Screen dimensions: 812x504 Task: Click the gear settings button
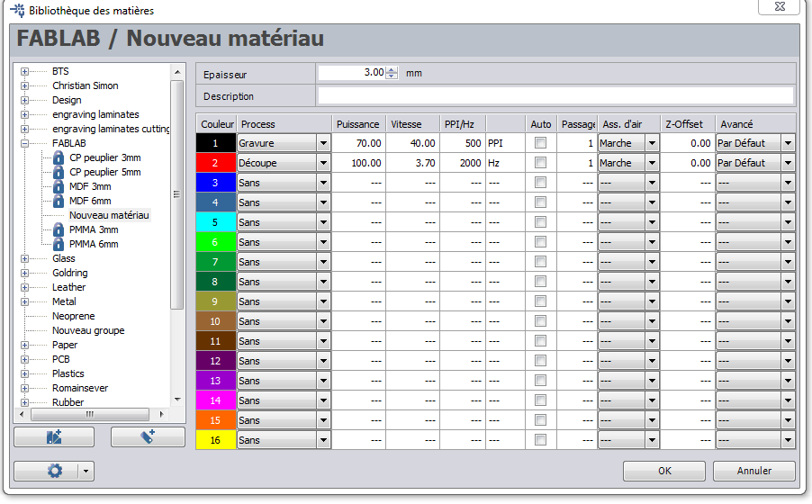[x=54, y=470]
